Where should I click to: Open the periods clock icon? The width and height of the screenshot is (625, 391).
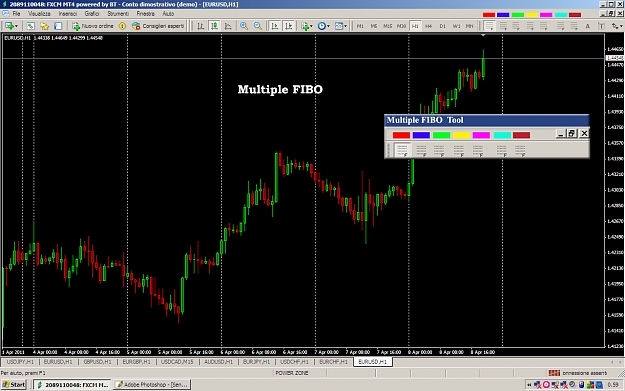tap(322, 26)
